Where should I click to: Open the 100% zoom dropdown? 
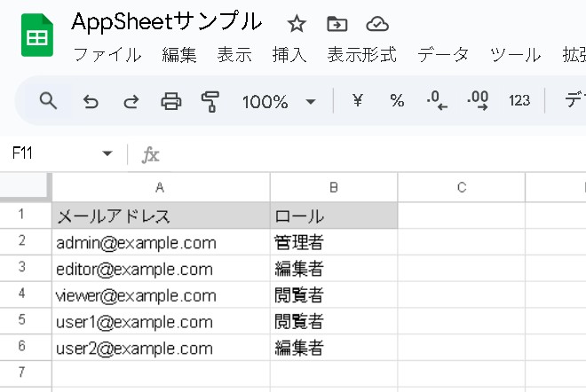(279, 101)
